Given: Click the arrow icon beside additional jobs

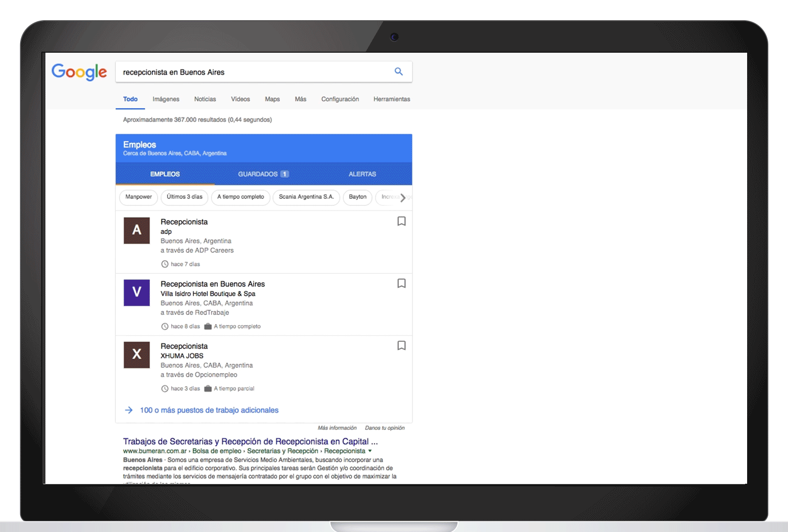Looking at the screenshot, I should click(x=129, y=410).
